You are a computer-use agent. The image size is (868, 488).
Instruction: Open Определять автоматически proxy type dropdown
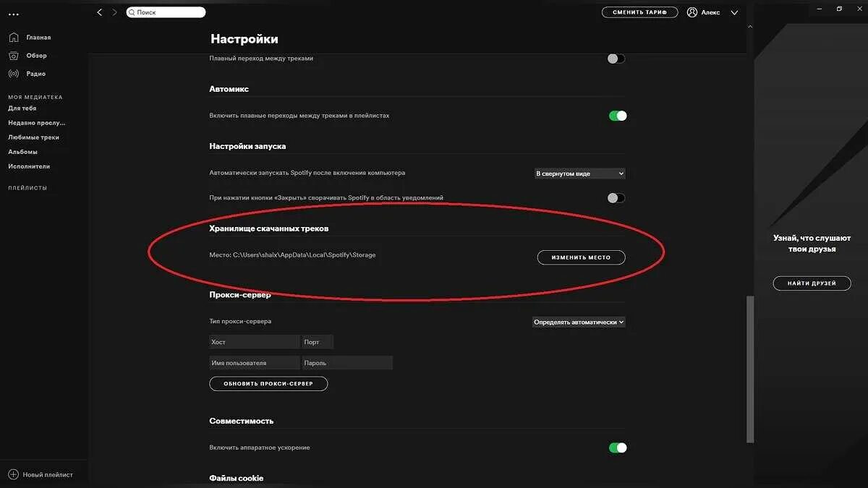(x=579, y=322)
